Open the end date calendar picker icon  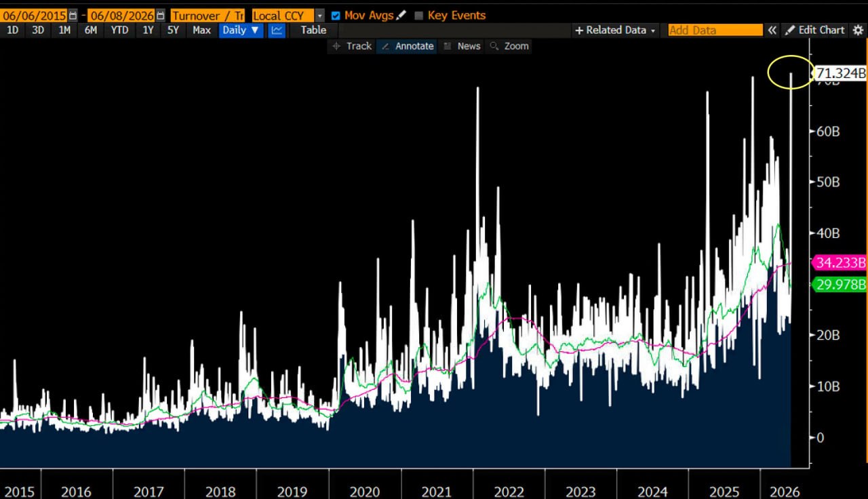coord(159,15)
